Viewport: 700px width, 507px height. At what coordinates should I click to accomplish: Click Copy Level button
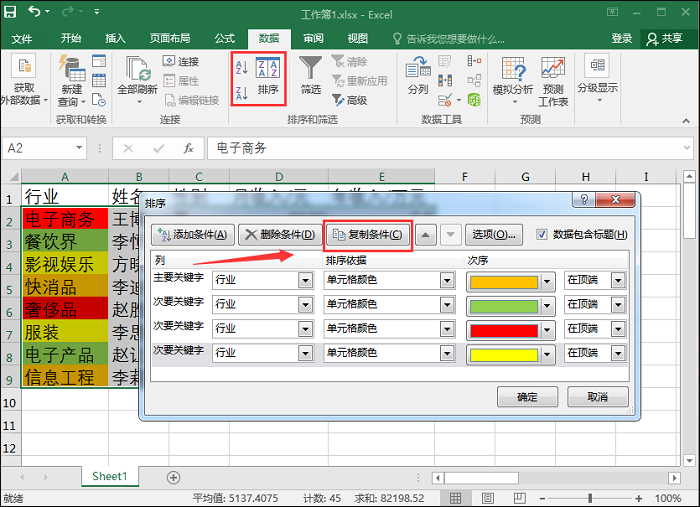pyautogui.click(x=368, y=235)
